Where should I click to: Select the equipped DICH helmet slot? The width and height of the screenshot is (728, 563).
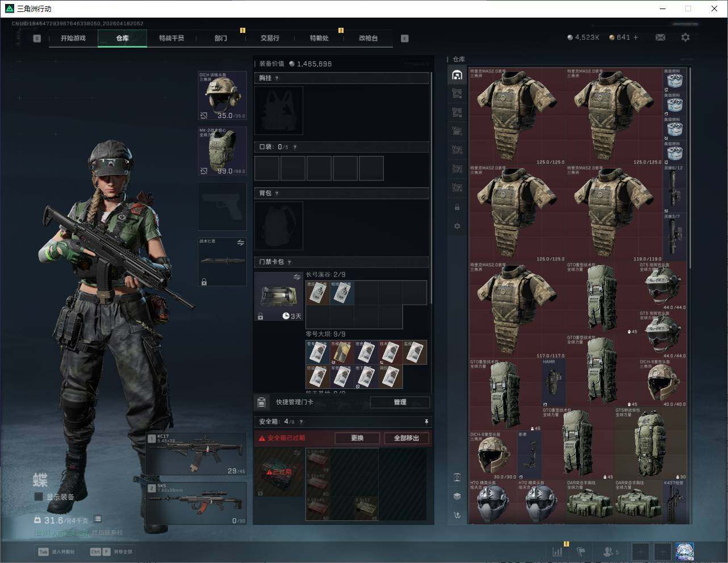(222, 95)
